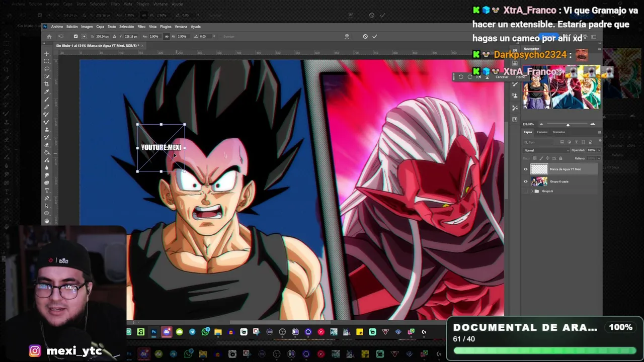Select the Eyedropper tool
This screenshot has height=362, width=644.
[x=47, y=92]
